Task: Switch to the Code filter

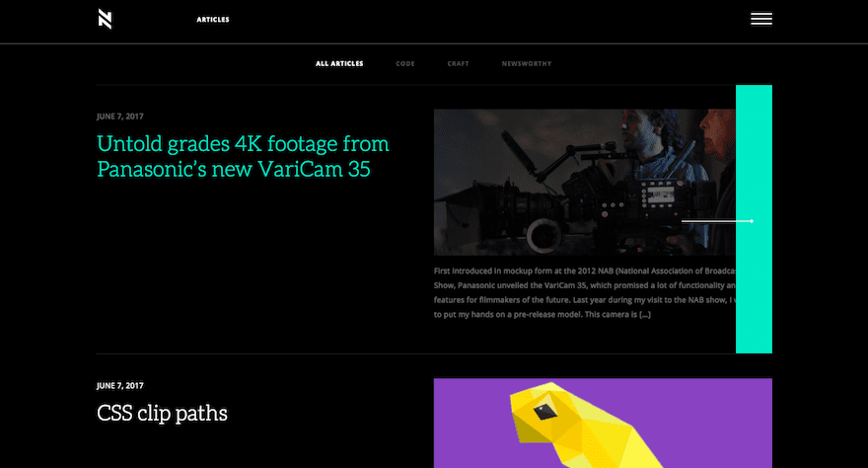Action: point(405,64)
